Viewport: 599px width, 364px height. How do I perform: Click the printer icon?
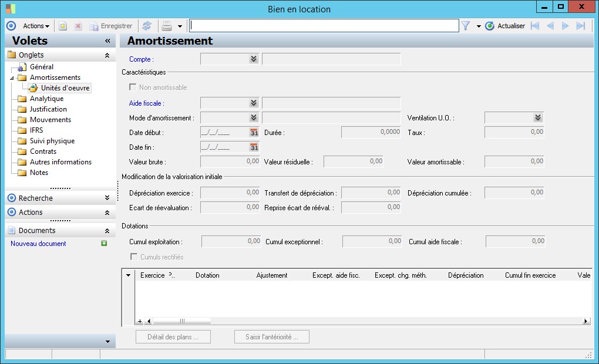point(167,26)
